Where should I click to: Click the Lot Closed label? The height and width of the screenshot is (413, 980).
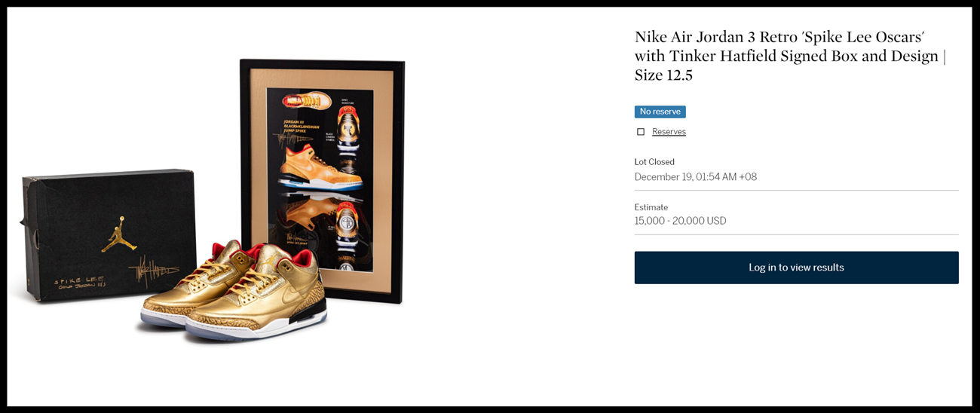(654, 162)
